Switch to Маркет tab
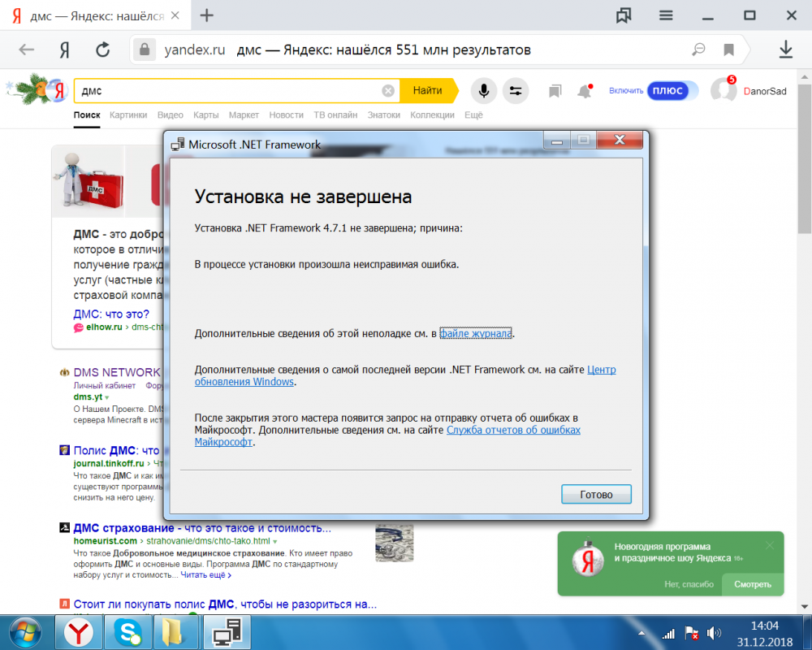Screen dimensions: 812x650 tap(244, 115)
